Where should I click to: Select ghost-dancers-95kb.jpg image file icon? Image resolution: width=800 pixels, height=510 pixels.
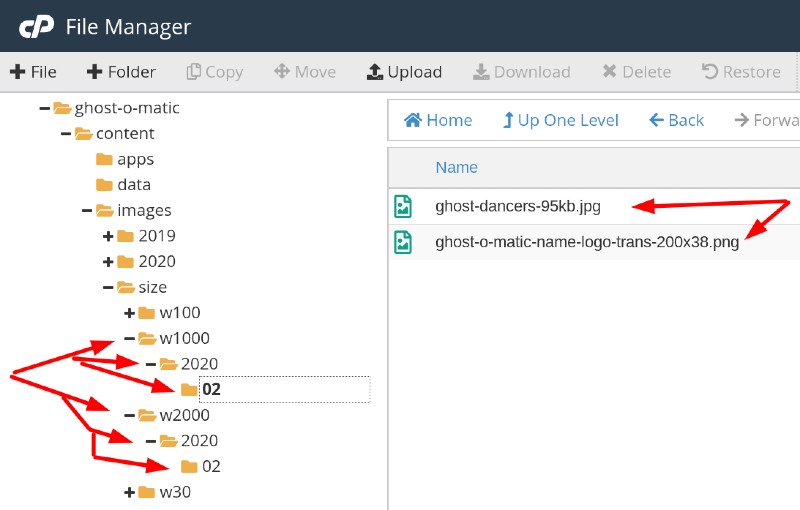pos(403,207)
